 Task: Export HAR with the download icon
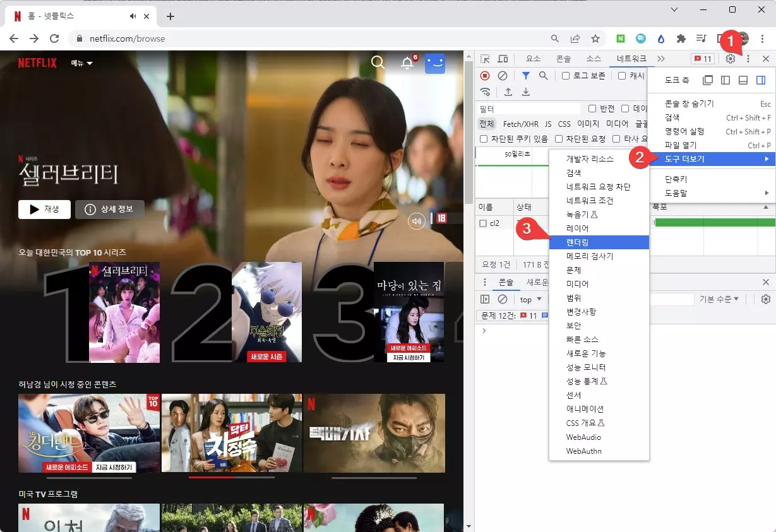[x=525, y=92]
